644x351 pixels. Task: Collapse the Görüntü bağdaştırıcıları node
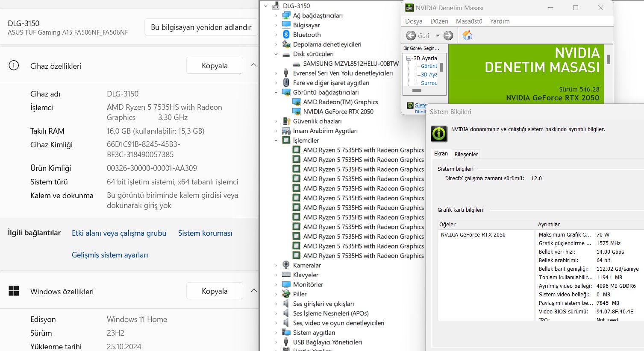(276, 93)
